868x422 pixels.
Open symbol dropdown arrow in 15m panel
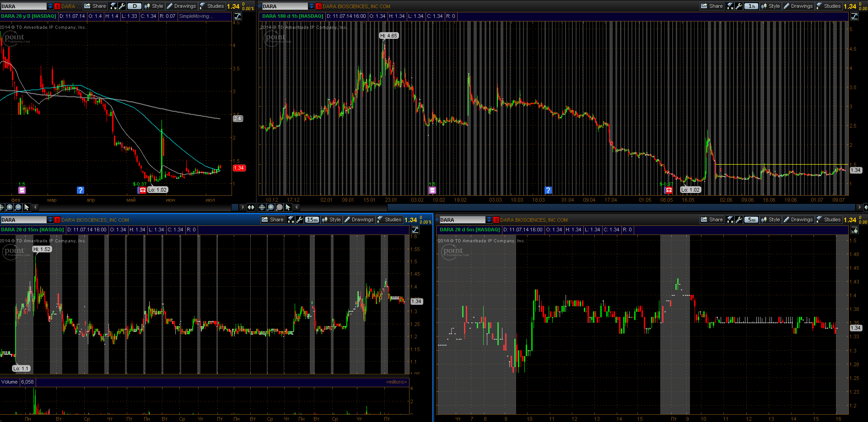(50, 220)
